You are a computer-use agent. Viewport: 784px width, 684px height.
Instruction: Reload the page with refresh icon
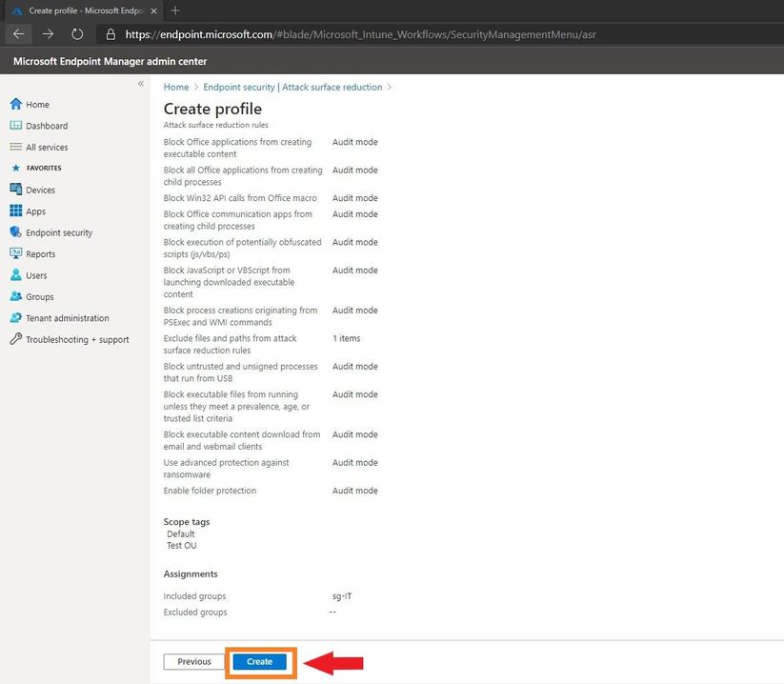pyautogui.click(x=77, y=34)
